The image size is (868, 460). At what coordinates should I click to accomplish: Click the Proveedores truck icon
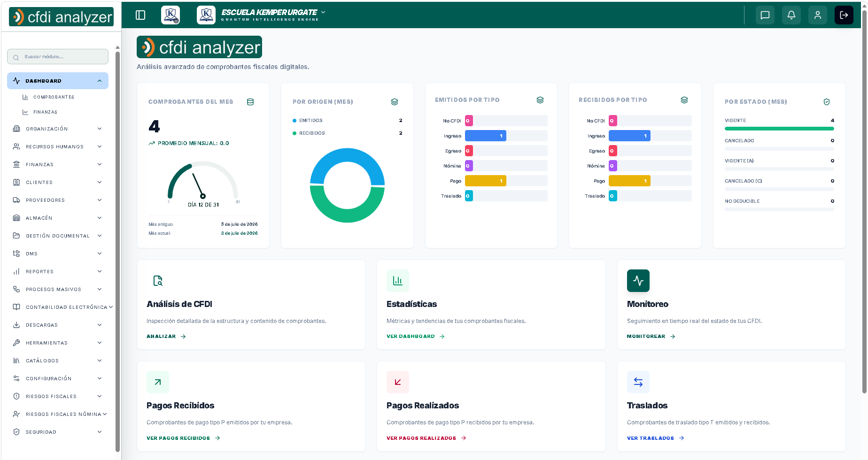pos(16,200)
